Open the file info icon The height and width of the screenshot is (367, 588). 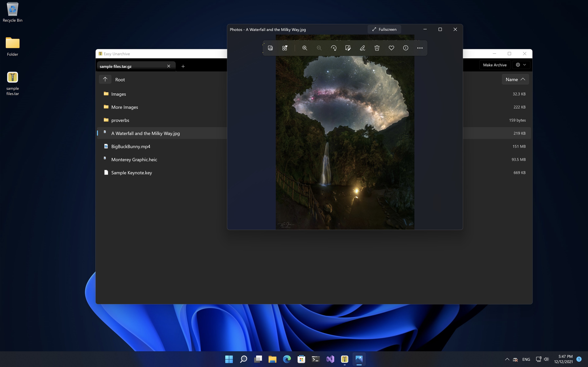pos(406,48)
